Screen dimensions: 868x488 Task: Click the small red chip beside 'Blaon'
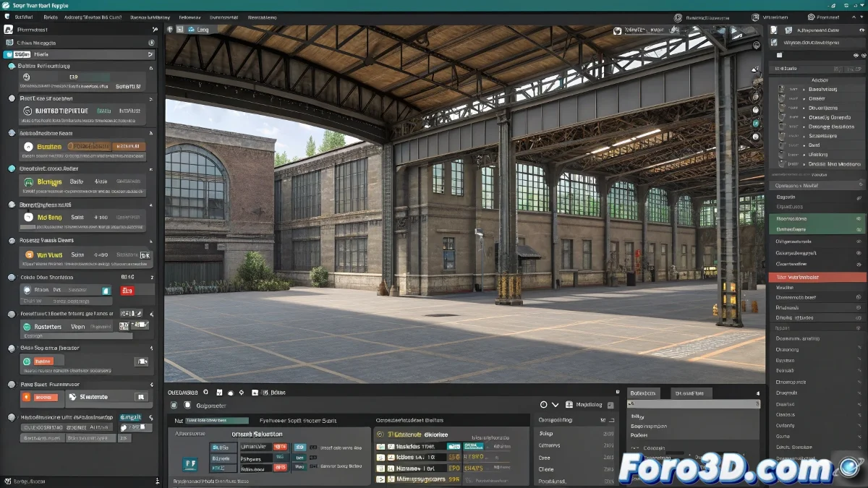[x=127, y=291]
